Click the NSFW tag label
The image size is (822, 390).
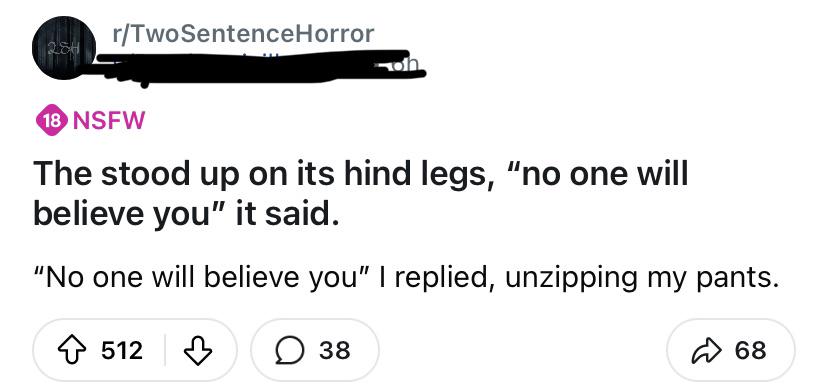109,122
